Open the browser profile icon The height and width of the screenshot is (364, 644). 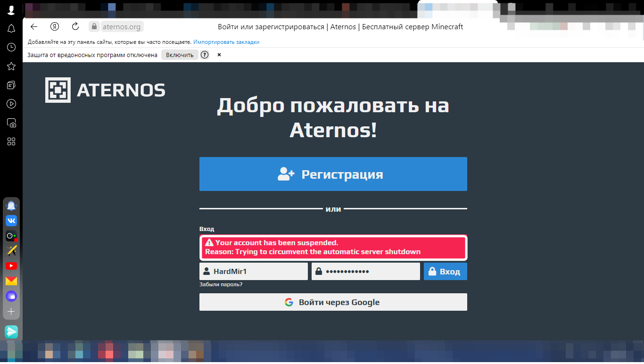point(11,10)
